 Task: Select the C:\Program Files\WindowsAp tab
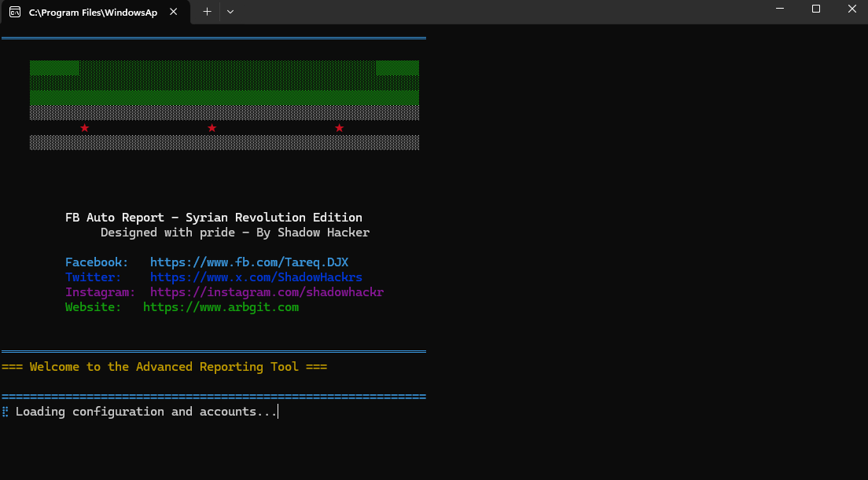(93, 12)
